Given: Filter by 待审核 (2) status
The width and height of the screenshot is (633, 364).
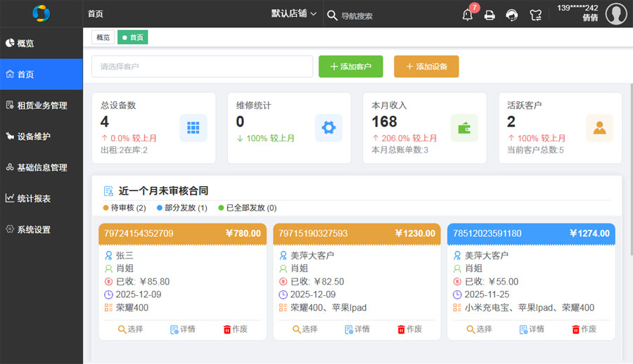Looking at the screenshot, I should pos(124,208).
